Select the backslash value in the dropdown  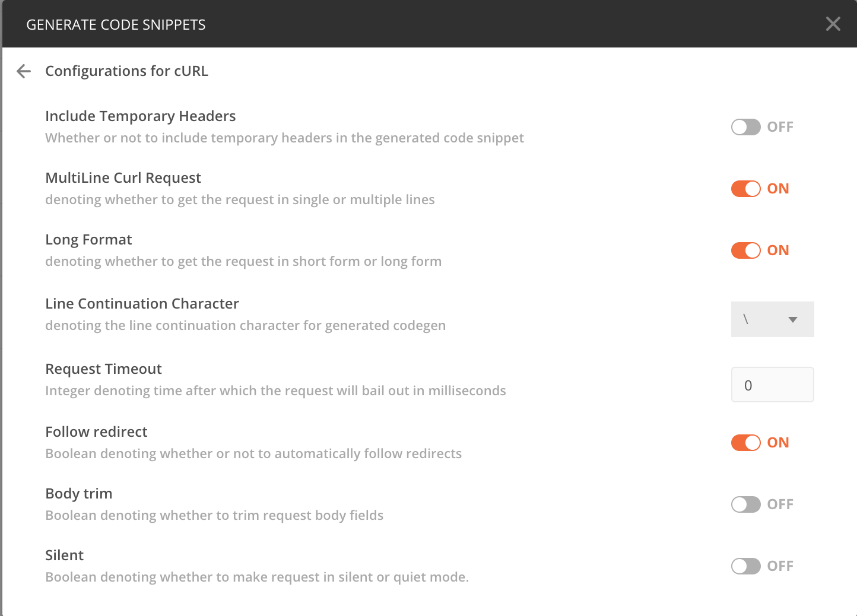pos(747,319)
